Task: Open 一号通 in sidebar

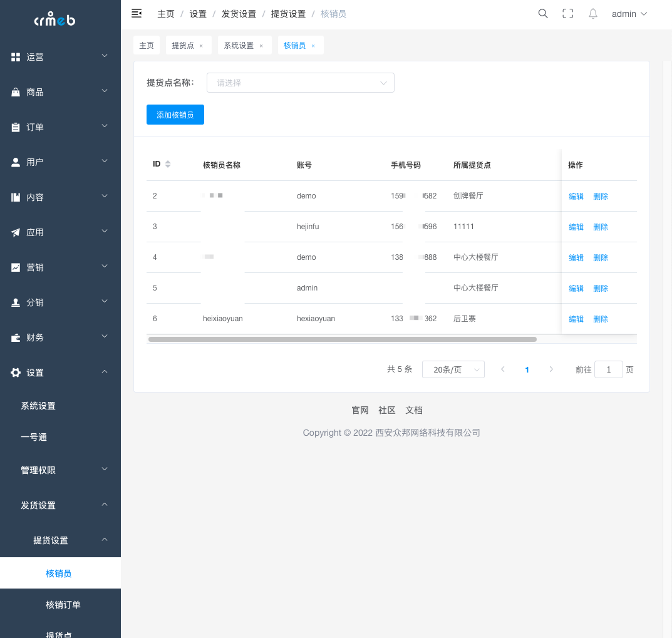Action: [x=34, y=437]
